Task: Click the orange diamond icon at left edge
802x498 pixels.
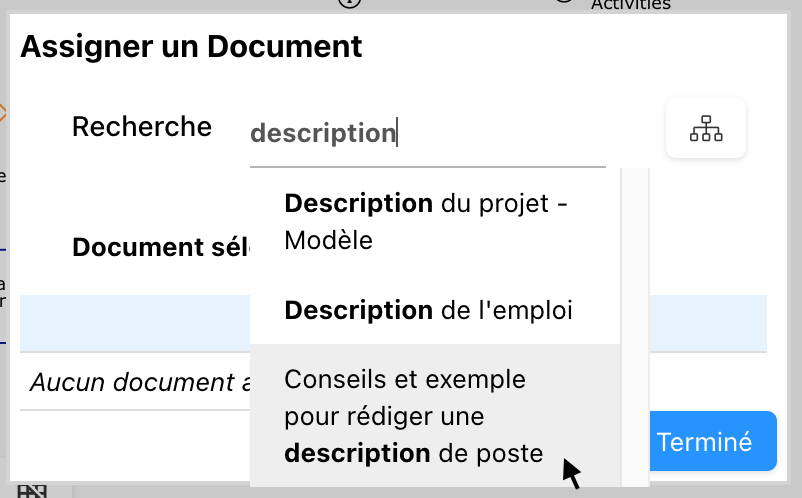Action: point(3,113)
